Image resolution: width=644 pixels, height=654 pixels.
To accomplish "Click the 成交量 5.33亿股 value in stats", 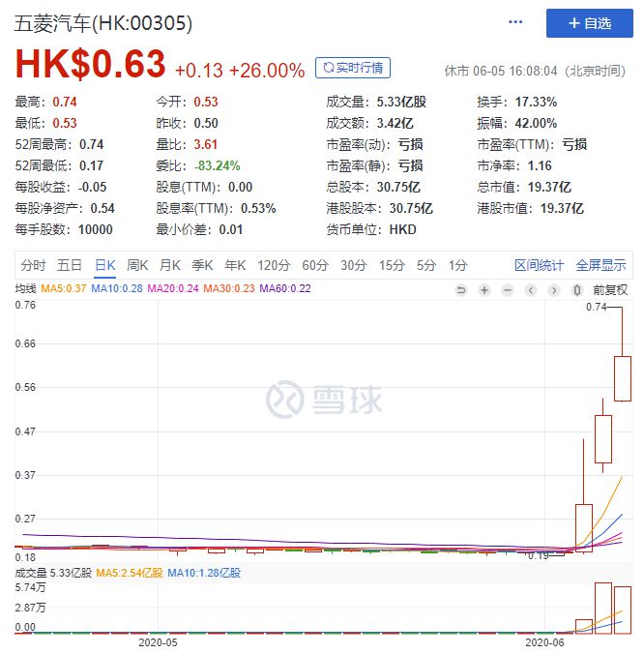I will point(401,102).
